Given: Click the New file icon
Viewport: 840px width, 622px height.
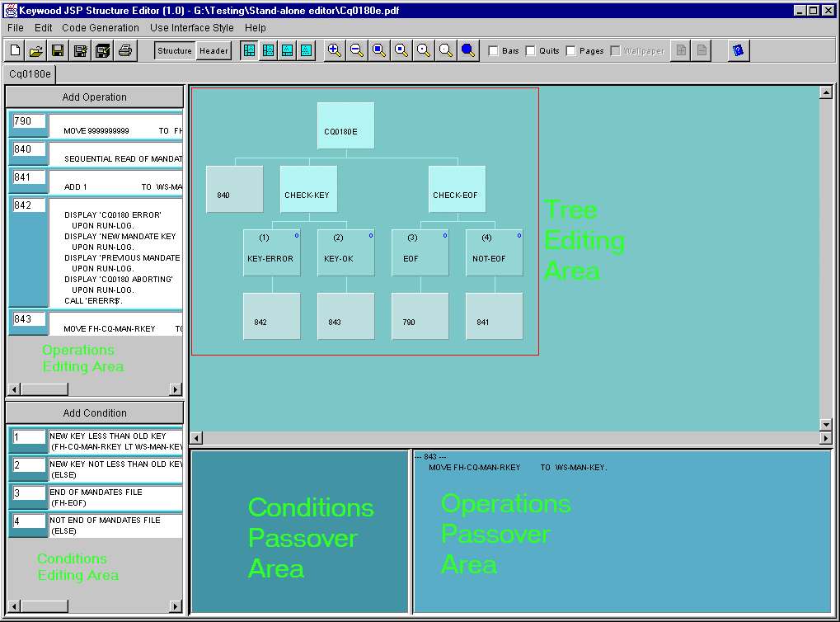Looking at the screenshot, I should [x=15, y=51].
